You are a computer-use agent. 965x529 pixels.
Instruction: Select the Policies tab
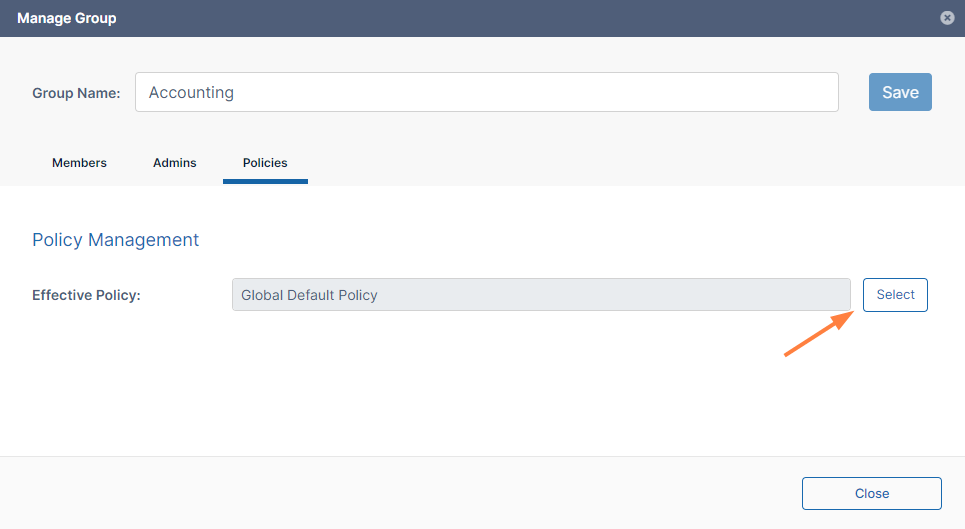coord(265,162)
